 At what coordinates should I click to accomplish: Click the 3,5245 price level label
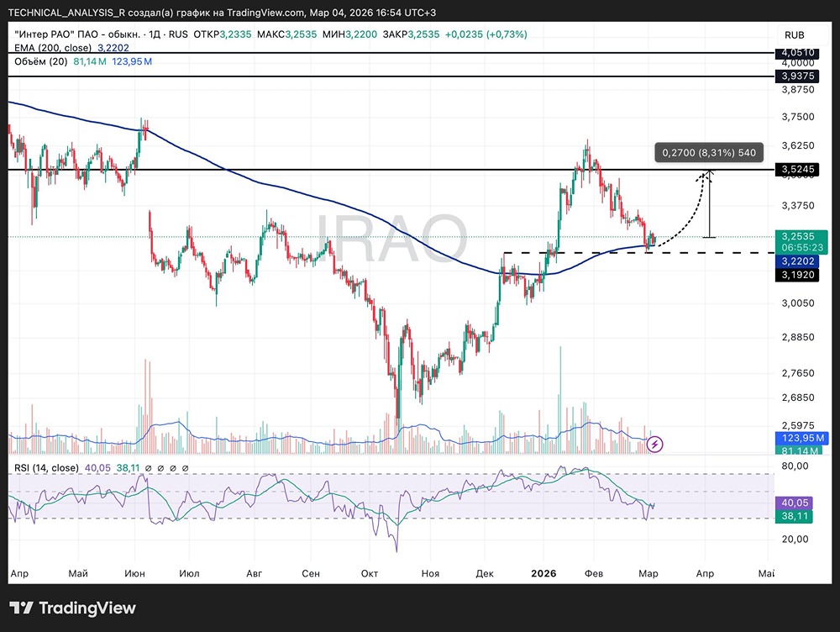click(797, 170)
